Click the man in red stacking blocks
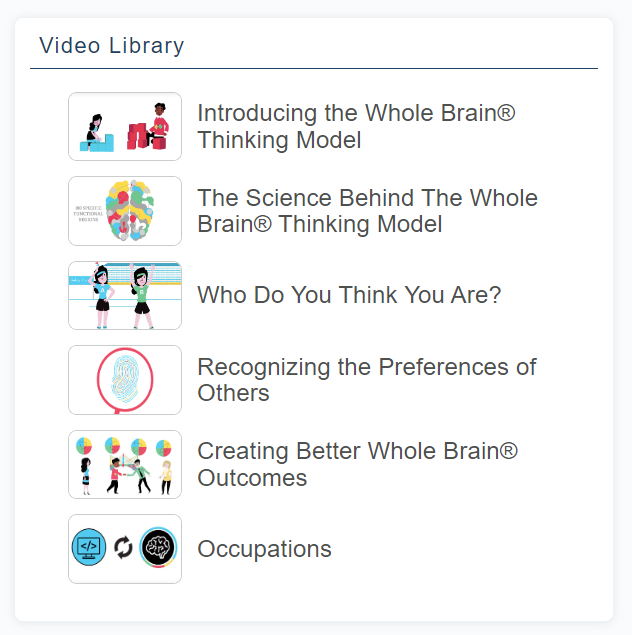This screenshot has width=632, height=635. [x=156, y=127]
